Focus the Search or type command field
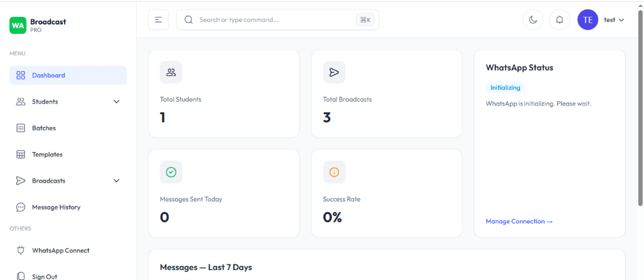The image size is (644, 280). tap(277, 19)
